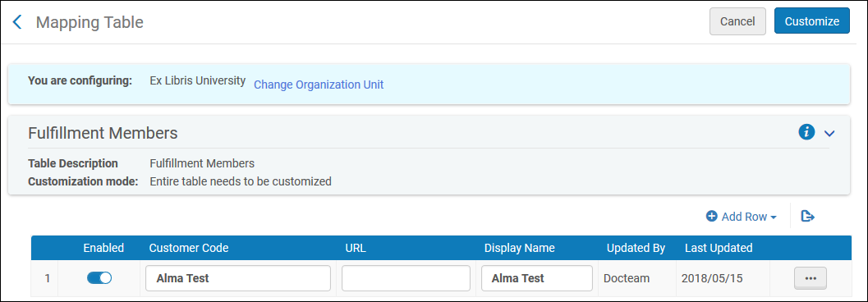
Task: Click the export list icon
Action: [808, 217]
